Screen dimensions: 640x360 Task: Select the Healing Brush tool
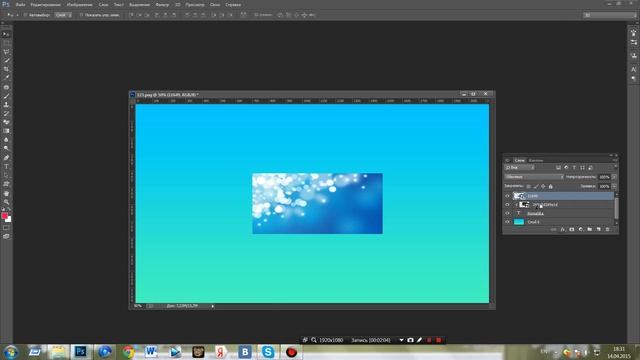[6, 87]
